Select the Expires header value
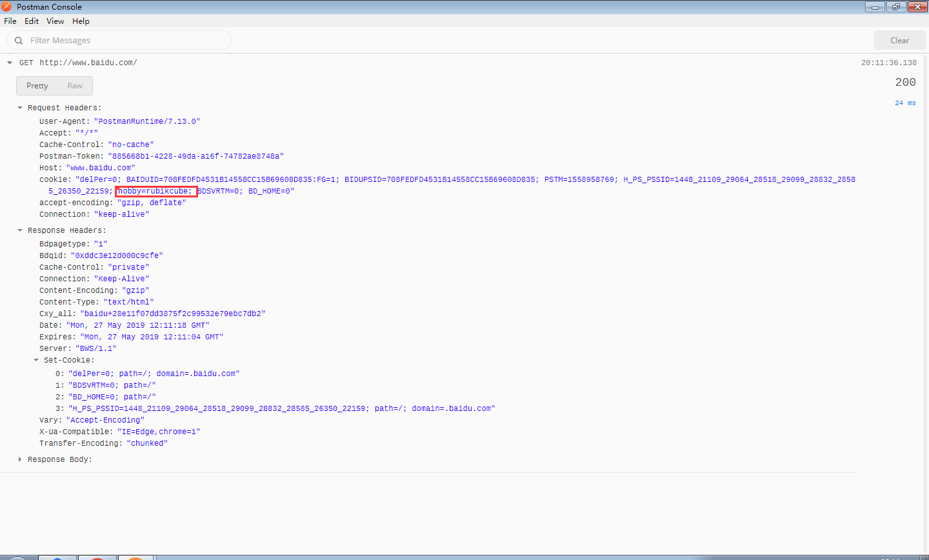Image resolution: width=929 pixels, height=560 pixels. point(152,337)
